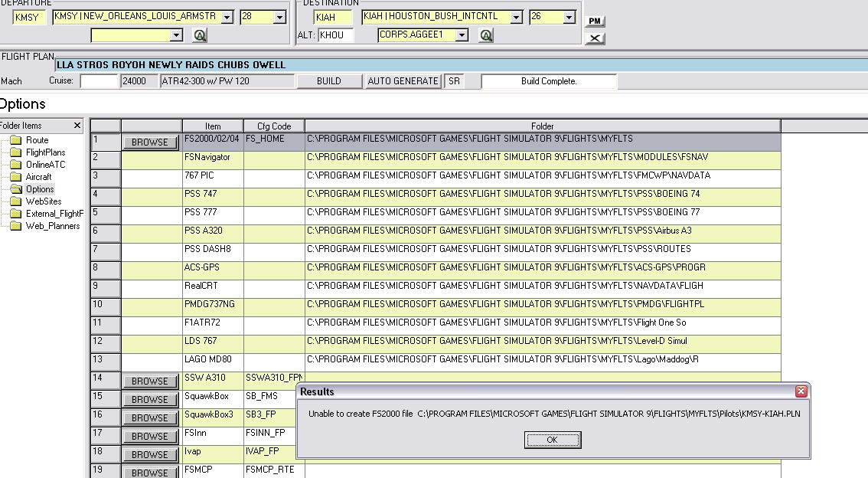Viewport: 868px width, 478px height.
Task: Click OK in the Results dialog
Action: coord(553,440)
